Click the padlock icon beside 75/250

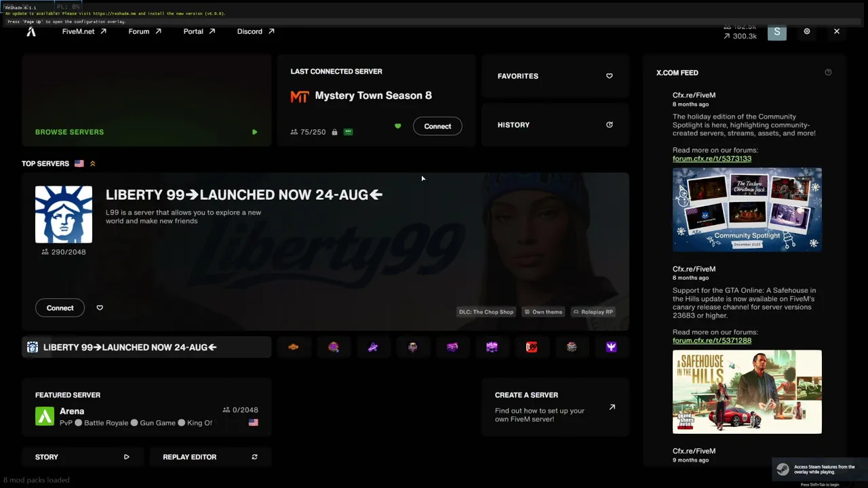click(x=334, y=132)
